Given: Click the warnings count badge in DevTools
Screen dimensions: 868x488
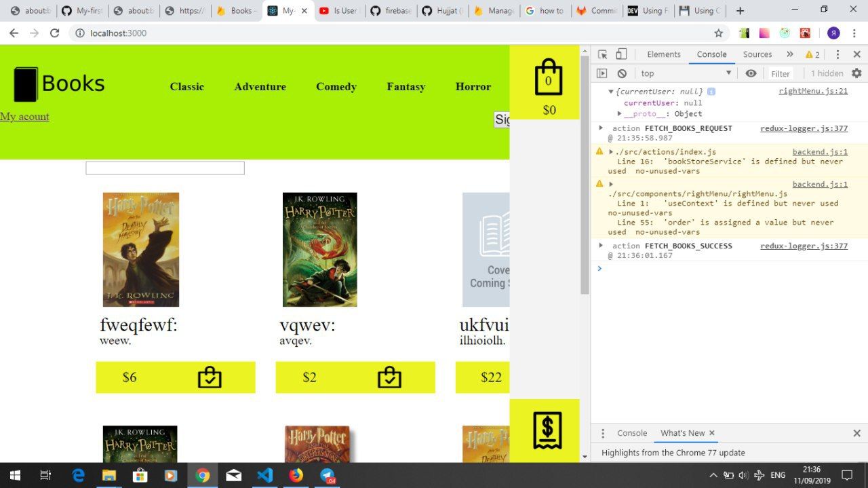Looking at the screenshot, I should [x=812, y=54].
